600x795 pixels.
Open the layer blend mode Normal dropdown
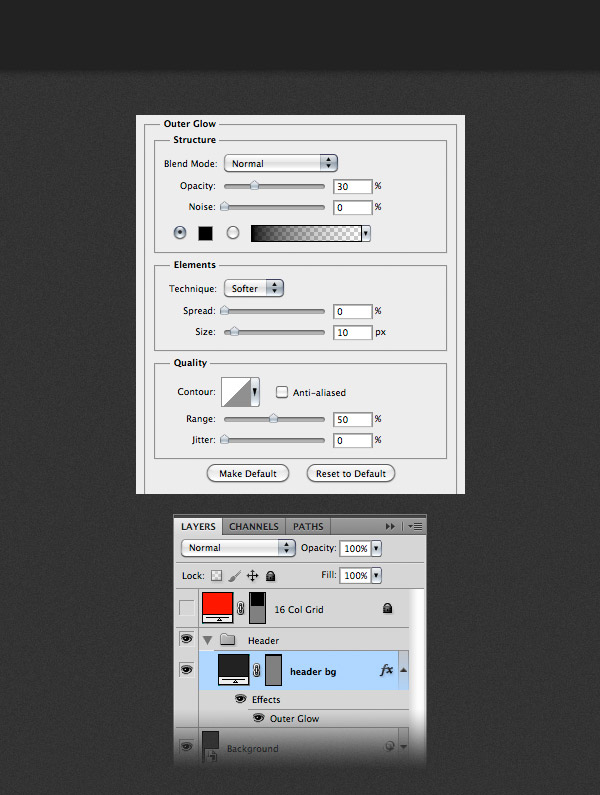238,548
